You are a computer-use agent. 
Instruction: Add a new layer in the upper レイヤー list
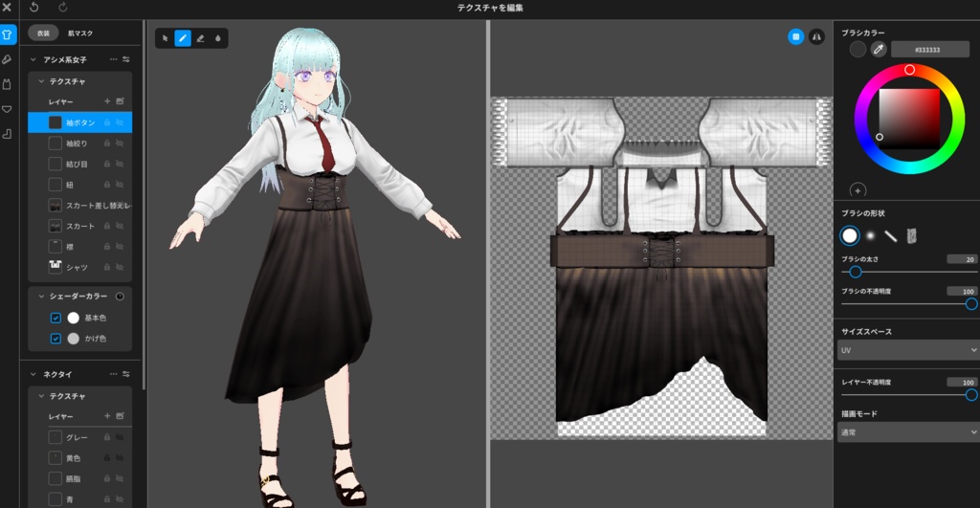107,101
